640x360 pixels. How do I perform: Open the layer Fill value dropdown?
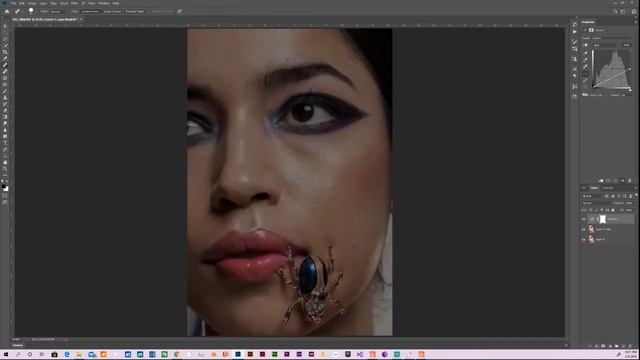click(x=629, y=210)
